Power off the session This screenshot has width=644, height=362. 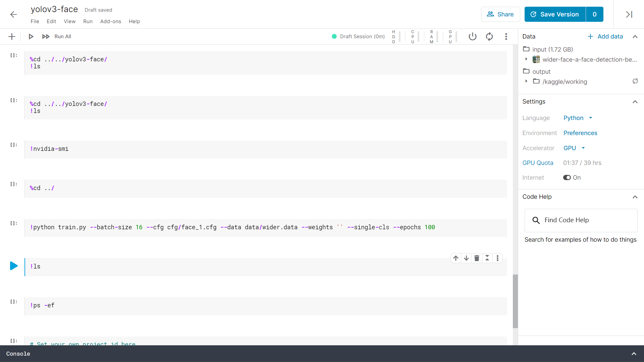click(473, 37)
